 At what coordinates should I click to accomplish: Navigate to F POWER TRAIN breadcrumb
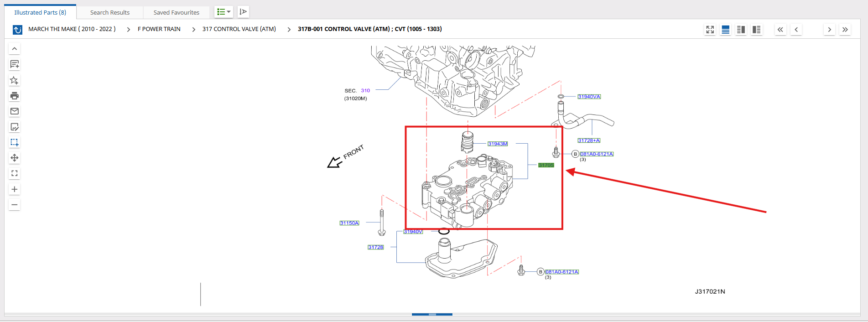click(159, 29)
